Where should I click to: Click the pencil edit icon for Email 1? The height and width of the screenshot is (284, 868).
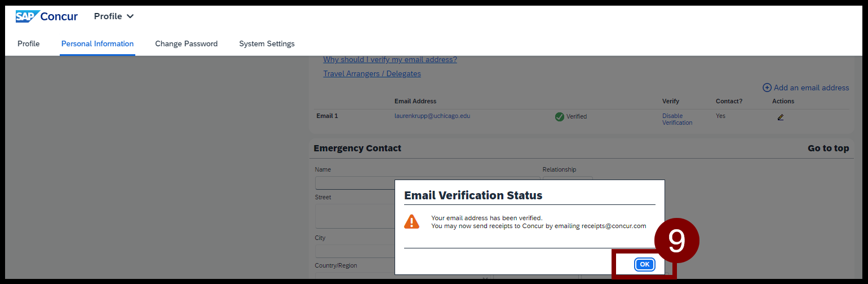780,117
